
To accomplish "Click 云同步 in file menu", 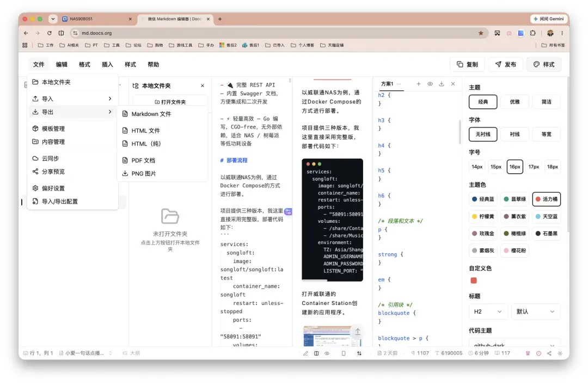I will [72, 159].
